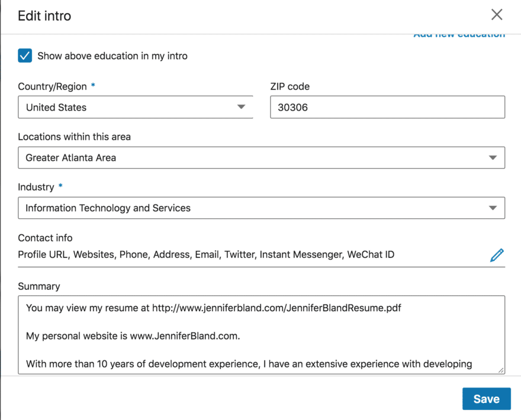Click the arrow on the Country/Region selector
This screenshot has width=521, height=420.
241,108
